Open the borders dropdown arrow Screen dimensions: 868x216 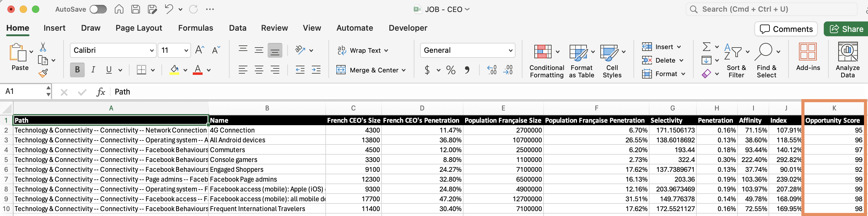pos(153,70)
